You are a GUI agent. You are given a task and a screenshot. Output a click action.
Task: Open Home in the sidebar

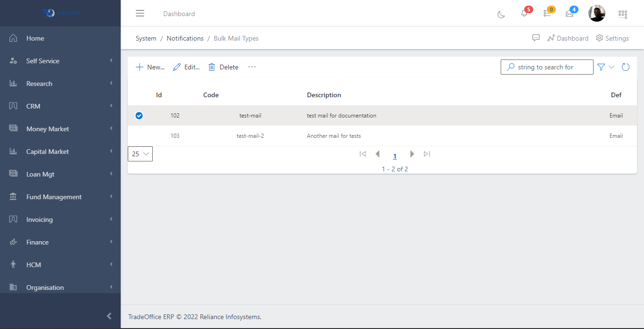[35, 38]
